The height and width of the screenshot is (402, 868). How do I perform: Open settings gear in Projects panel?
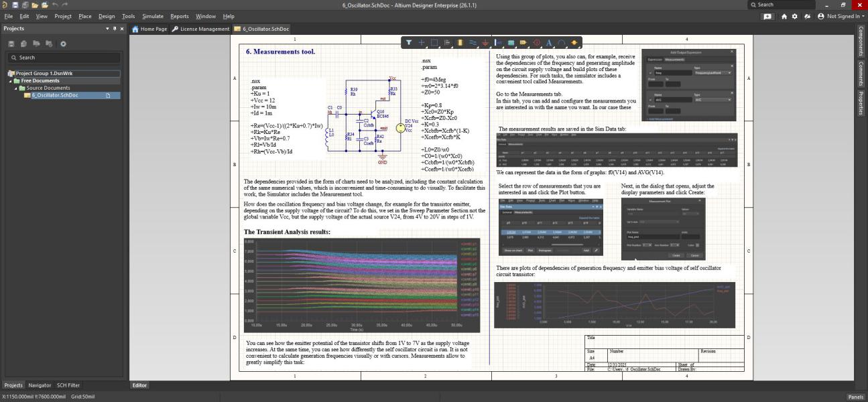coord(64,44)
